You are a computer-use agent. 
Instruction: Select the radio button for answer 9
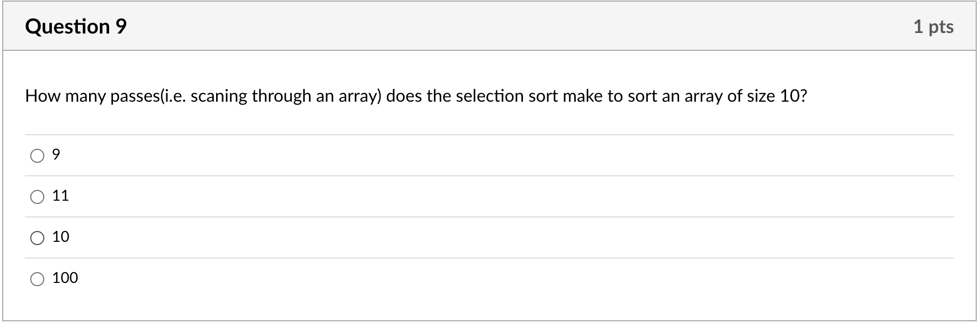pos(37,155)
